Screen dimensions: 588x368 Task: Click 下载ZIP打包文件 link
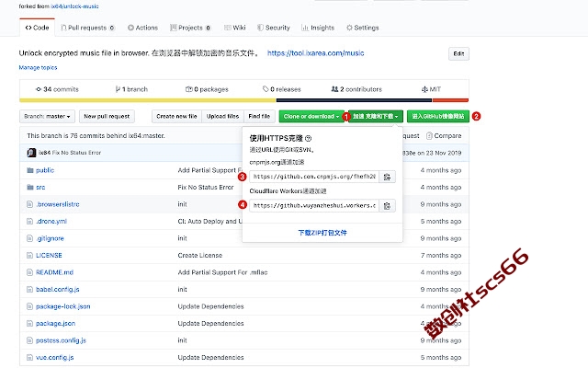322,233
